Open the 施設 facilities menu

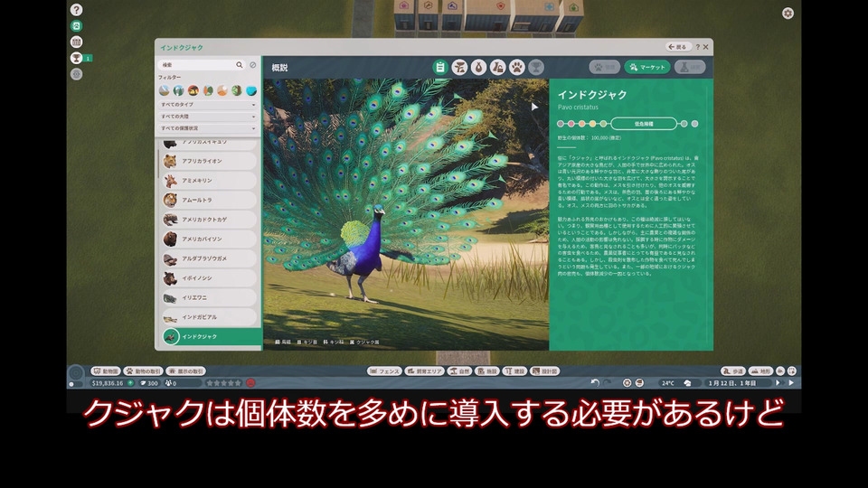[x=487, y=371]
